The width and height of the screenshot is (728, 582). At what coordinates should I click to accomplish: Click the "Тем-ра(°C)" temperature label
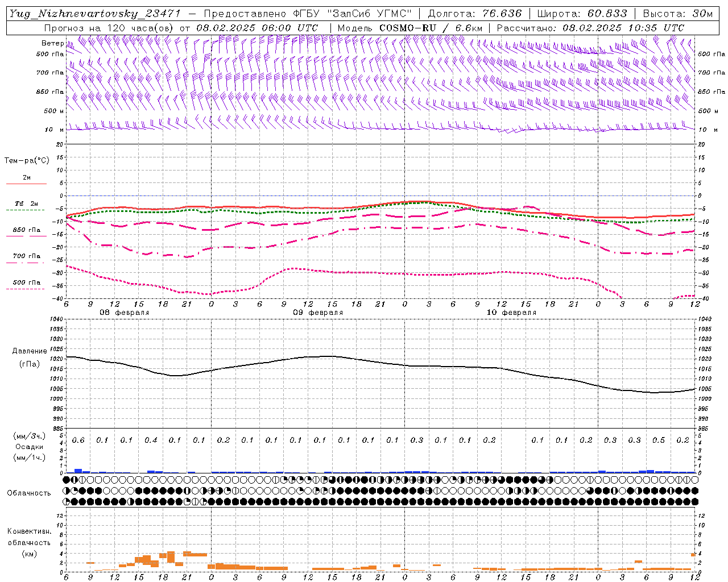pyautogui.click(x=27, y=161)
